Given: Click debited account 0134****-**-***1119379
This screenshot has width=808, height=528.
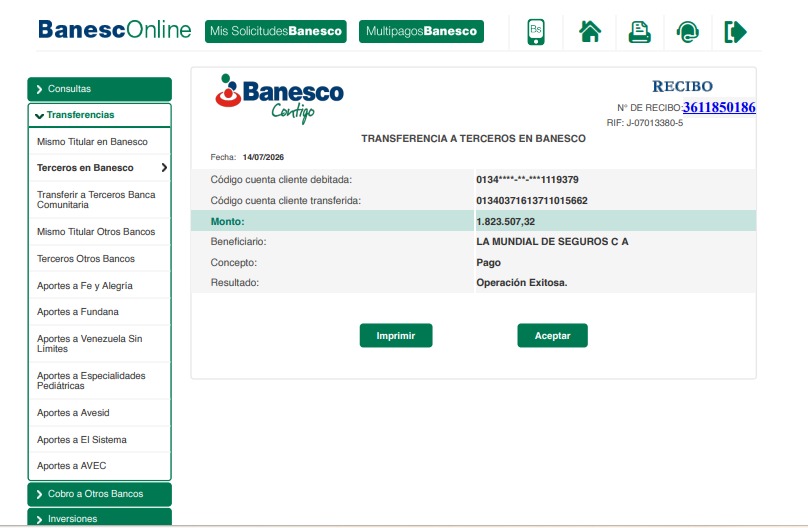Looking at the screenshot, I should click(527, 180).
